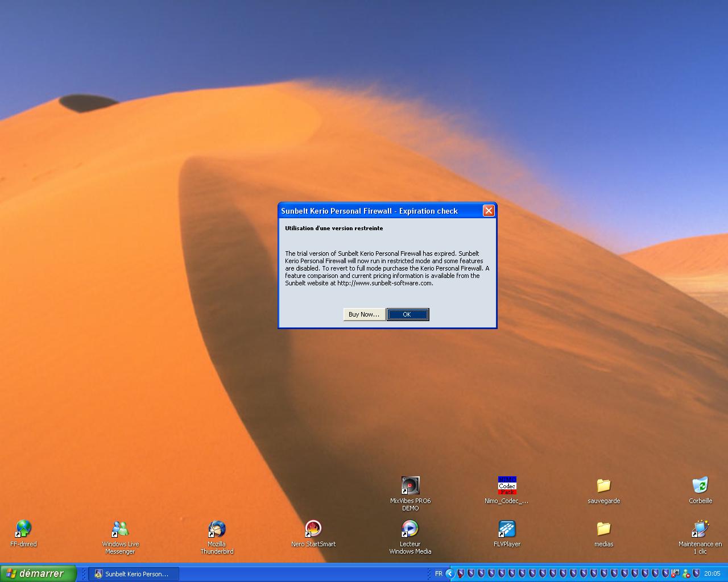Select the medias folder icon
The image size is (728, 582).
(603, 534)
